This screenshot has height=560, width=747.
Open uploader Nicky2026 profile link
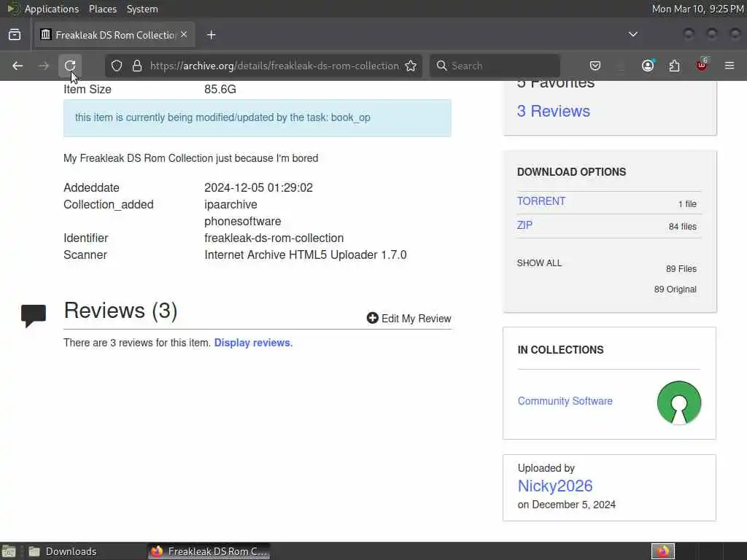(555, 486)
